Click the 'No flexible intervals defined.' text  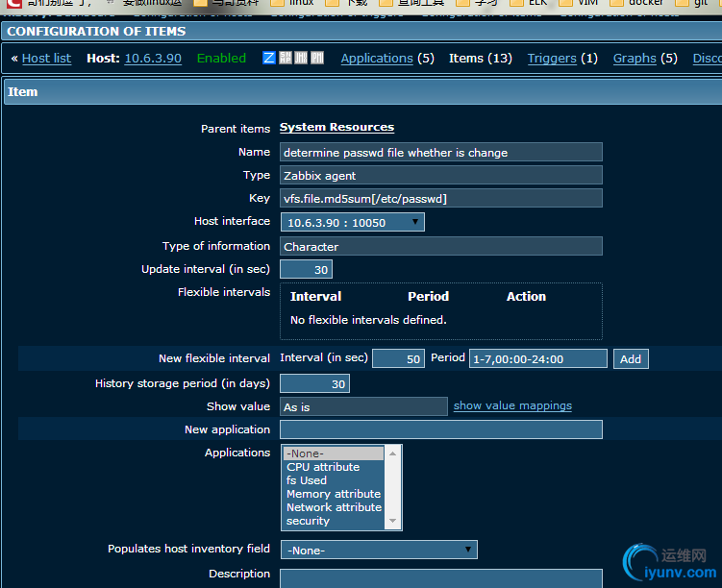click(368, 320)
